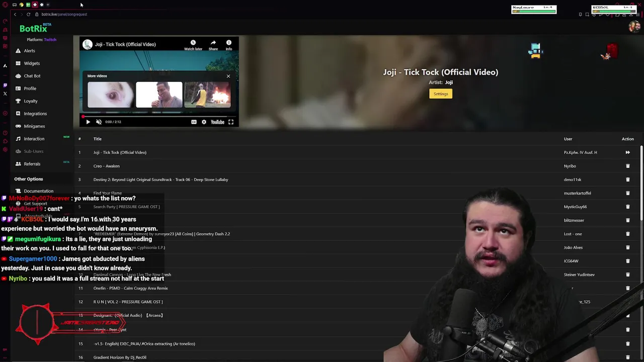Delete the REDEEMER Geometry Dash request
This screenshot has width=644, height=362.
pos(627,234)
